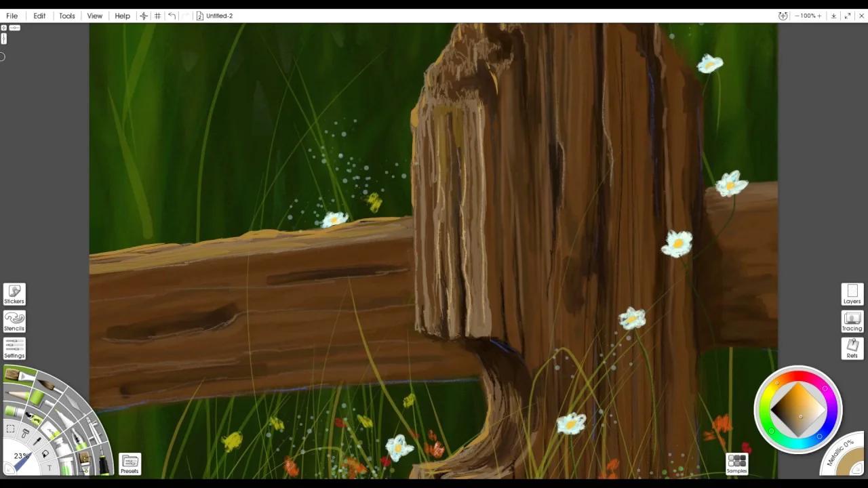
Task: Open the color Samples panel
Action: tap(736, 463)
